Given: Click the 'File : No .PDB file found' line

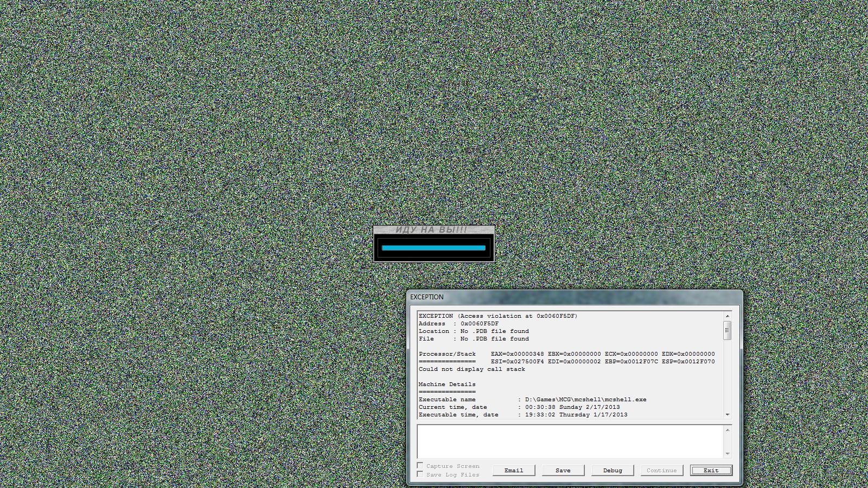Looking at the screenshot, I should [x=474, y=338].
